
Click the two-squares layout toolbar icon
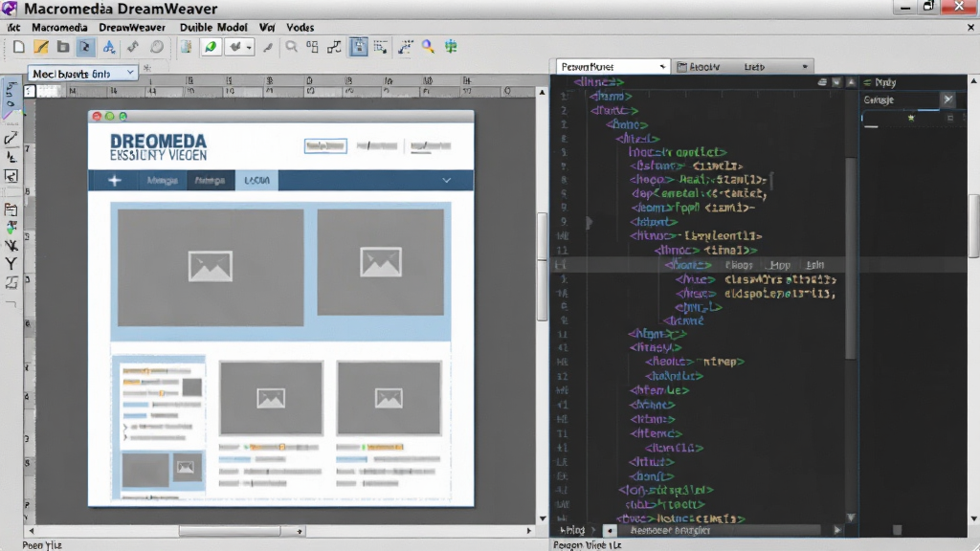click(313, 47)
